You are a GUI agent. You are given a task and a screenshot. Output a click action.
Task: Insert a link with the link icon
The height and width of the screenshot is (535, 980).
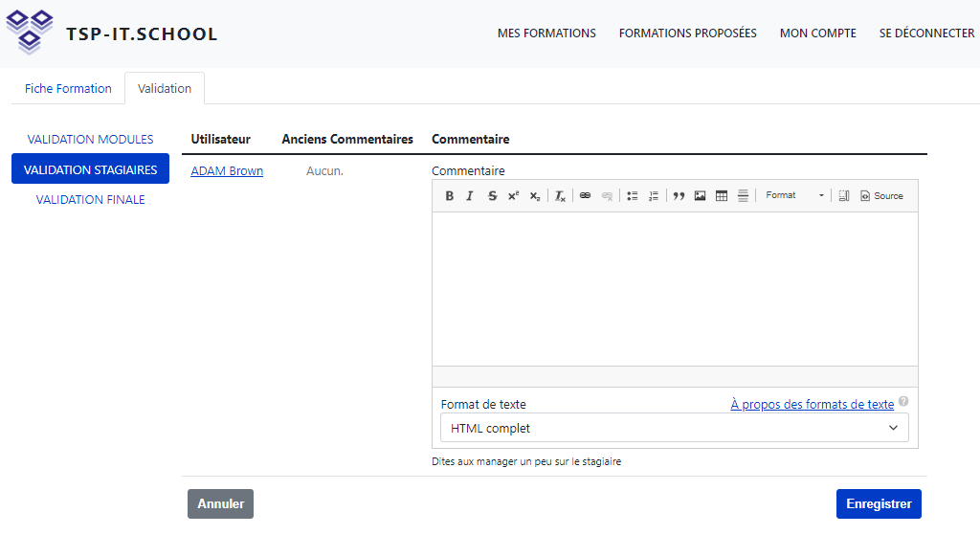pos(585,195)
